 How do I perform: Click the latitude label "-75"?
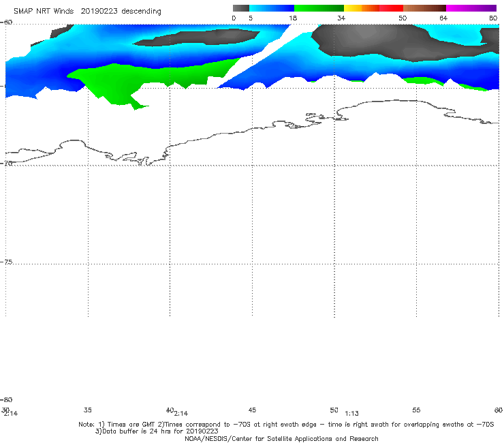6,262
